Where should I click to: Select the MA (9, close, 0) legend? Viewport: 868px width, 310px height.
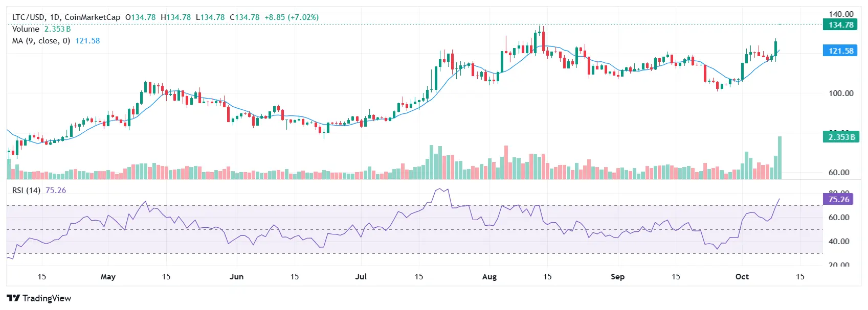(x=41, y=41)
